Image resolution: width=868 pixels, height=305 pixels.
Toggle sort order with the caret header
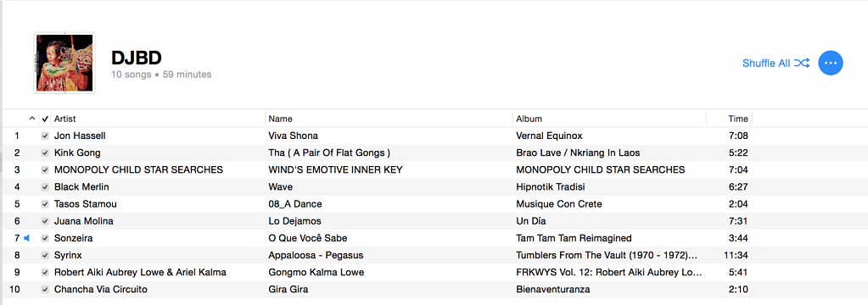31,119
